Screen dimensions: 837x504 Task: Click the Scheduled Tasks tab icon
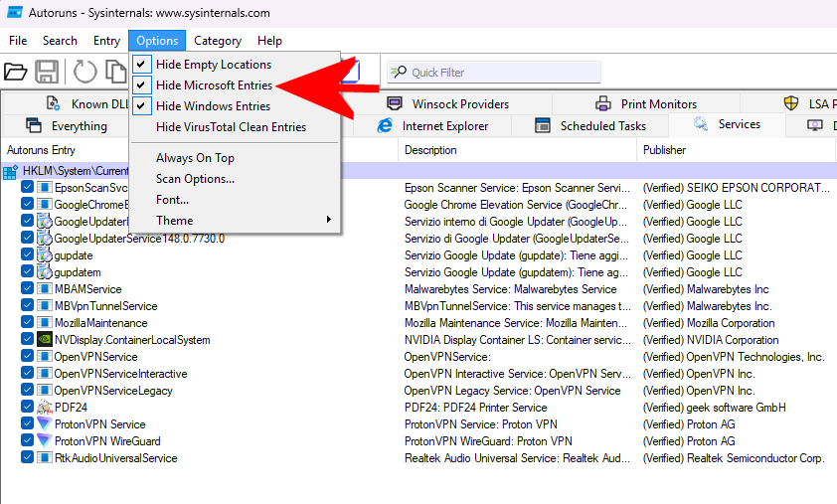pos(543,125)
